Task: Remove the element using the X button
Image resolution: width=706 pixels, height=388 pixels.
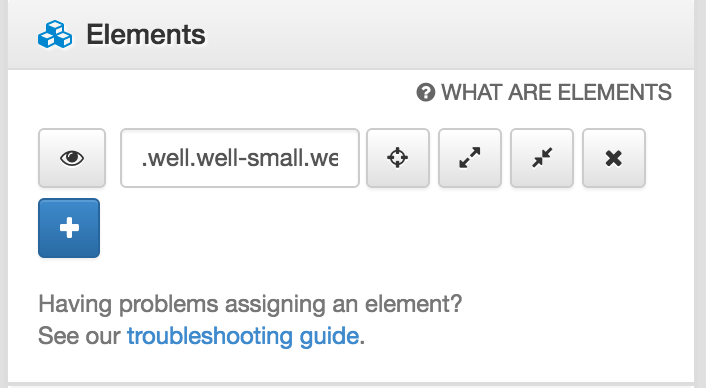Action: click(614, 158)
